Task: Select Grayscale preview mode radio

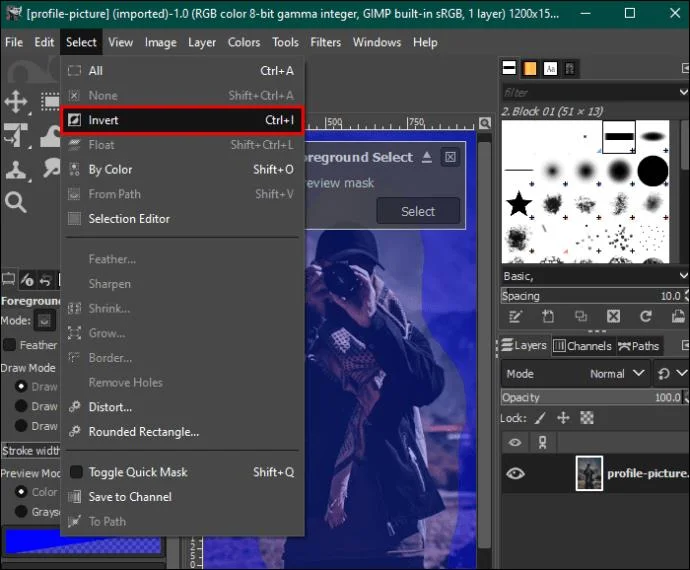Action: 21,511
